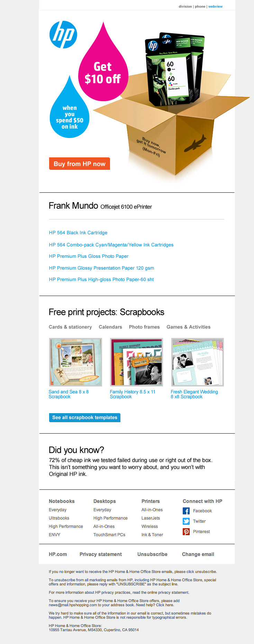Select HP Premium Plus Gloss Photo Paper
254x644 pixels.
coord(89,256)
